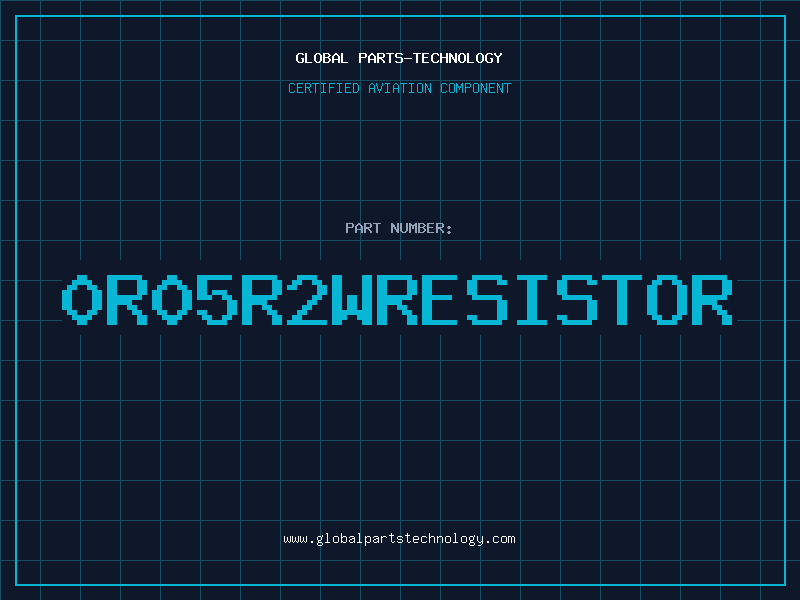Click the PART NUMBER: label
Viewport: 800px width, 600px height.
pyautogui.click(x=399, y=228)
